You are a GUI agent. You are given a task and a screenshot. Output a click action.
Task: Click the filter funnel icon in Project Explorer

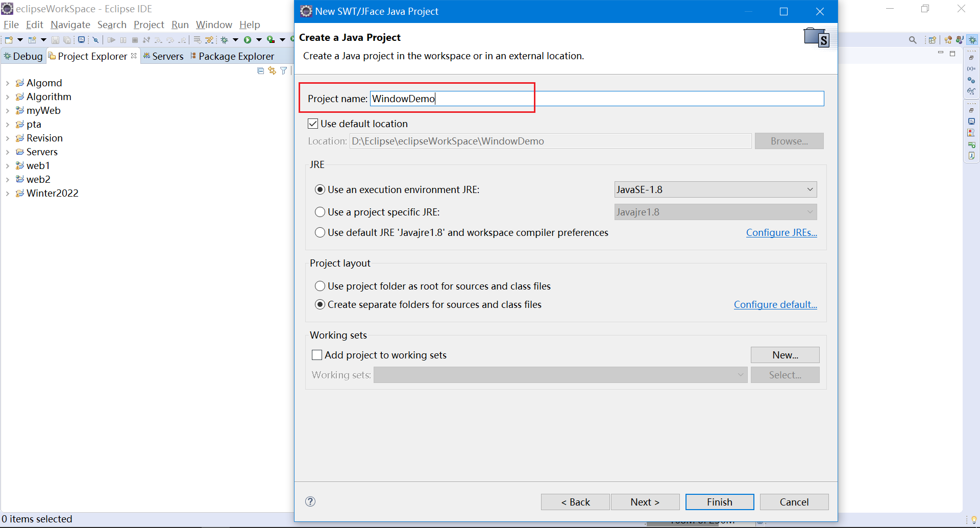tap(283, 71)
